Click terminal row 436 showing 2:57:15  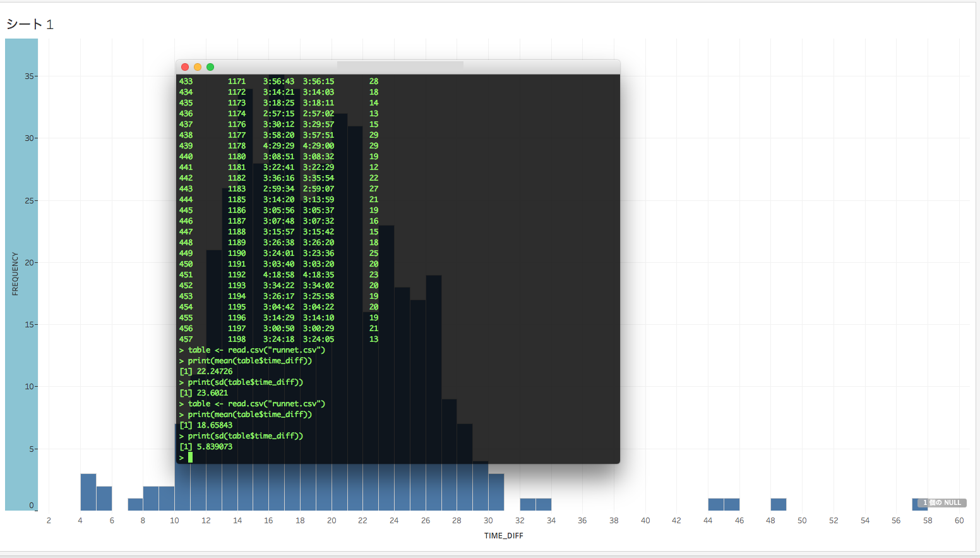point(278,114)
